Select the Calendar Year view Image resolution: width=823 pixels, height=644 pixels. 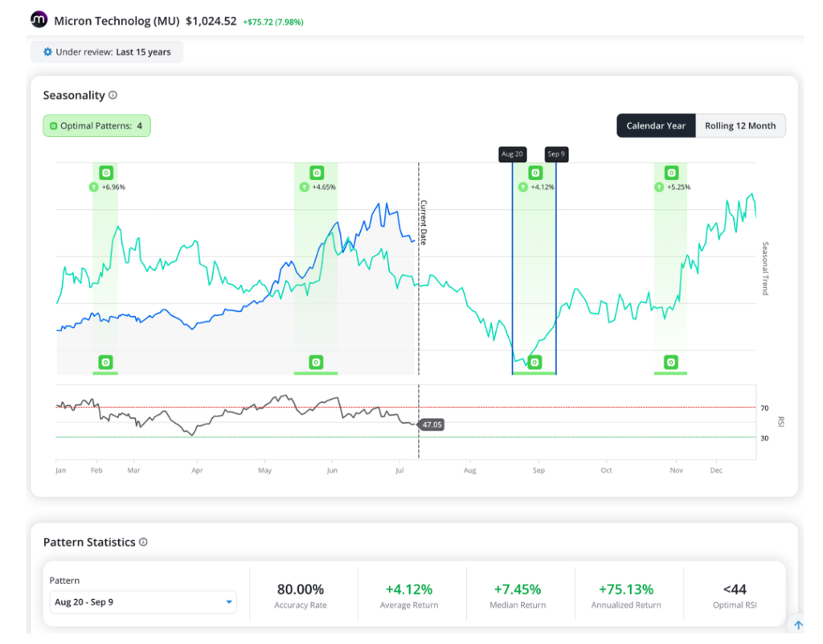click(656, 126)
